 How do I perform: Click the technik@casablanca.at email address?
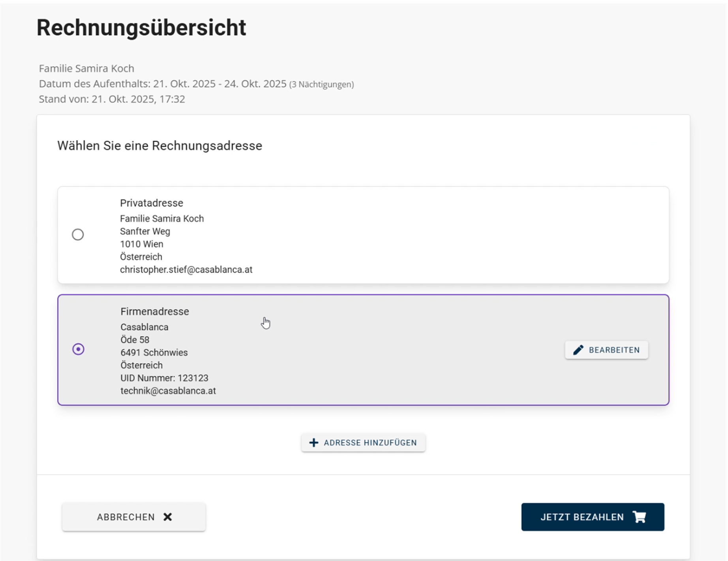point(168,391)
